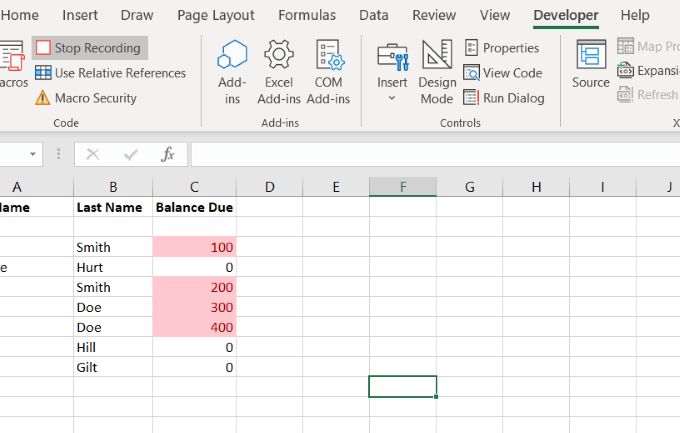
Task: Toggle Use Relative References
Action: point(110,73)
